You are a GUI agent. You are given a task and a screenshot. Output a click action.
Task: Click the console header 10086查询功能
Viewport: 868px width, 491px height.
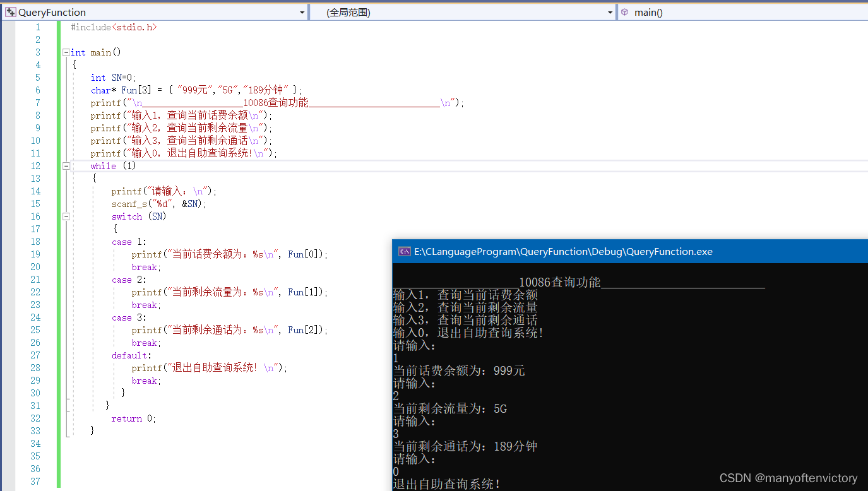559,282
